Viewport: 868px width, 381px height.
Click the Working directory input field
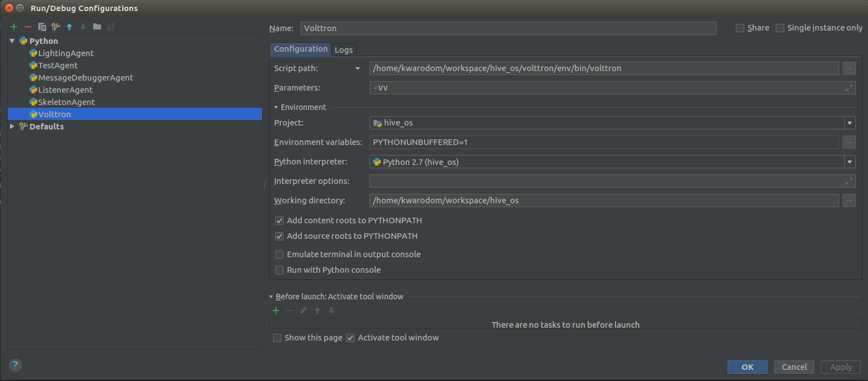(604, 200)
